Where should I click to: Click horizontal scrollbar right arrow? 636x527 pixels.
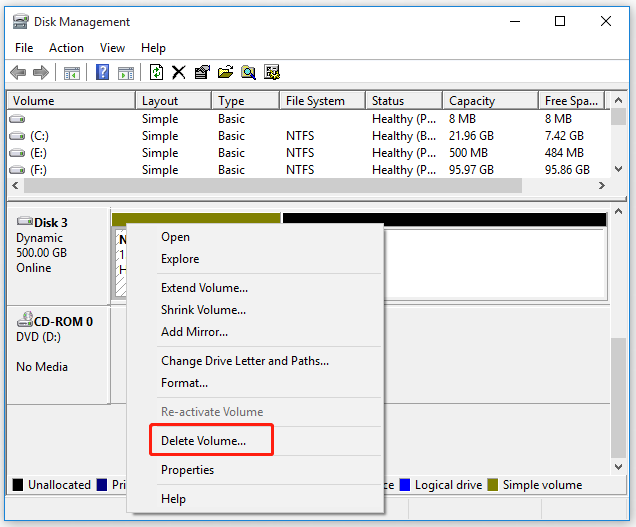(x=602, y=185)
